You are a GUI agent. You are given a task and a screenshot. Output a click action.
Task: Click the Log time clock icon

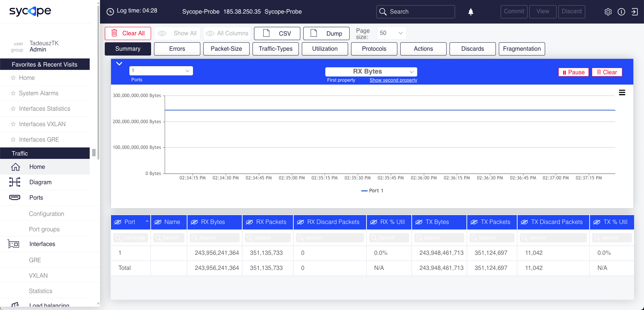110,11
